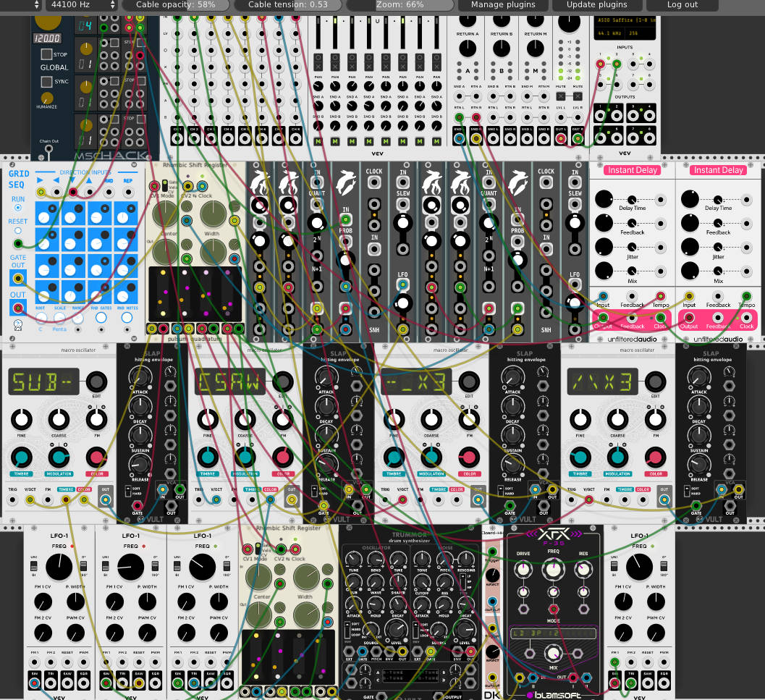Screen dimensions: 765x700
Task: Click the XFX F-35 MIX knob
Action: coord(553,653)
